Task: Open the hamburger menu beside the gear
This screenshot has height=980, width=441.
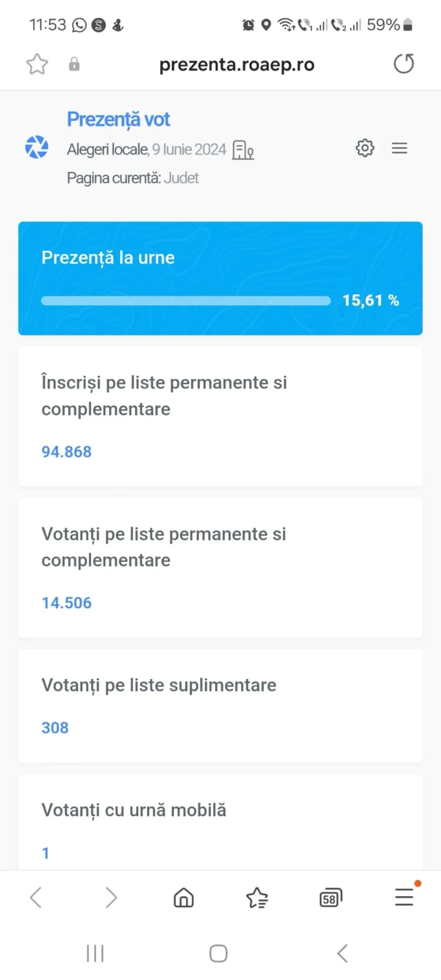Action: tap(400, 148)
